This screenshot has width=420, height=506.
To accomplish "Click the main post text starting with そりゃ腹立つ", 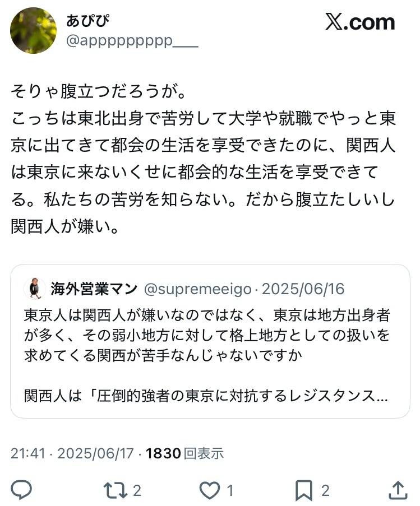I will click(x=203, y=159).
